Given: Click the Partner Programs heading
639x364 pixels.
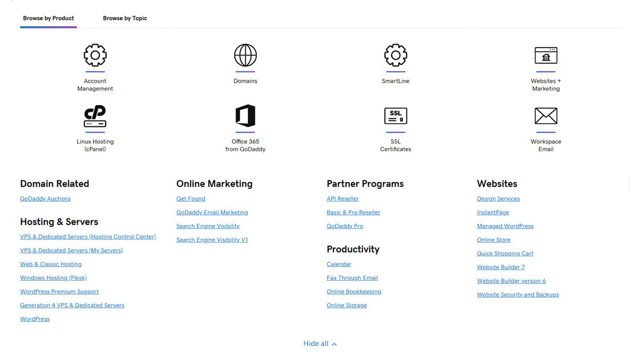Looking at the screenshot, I should point(365,184).
